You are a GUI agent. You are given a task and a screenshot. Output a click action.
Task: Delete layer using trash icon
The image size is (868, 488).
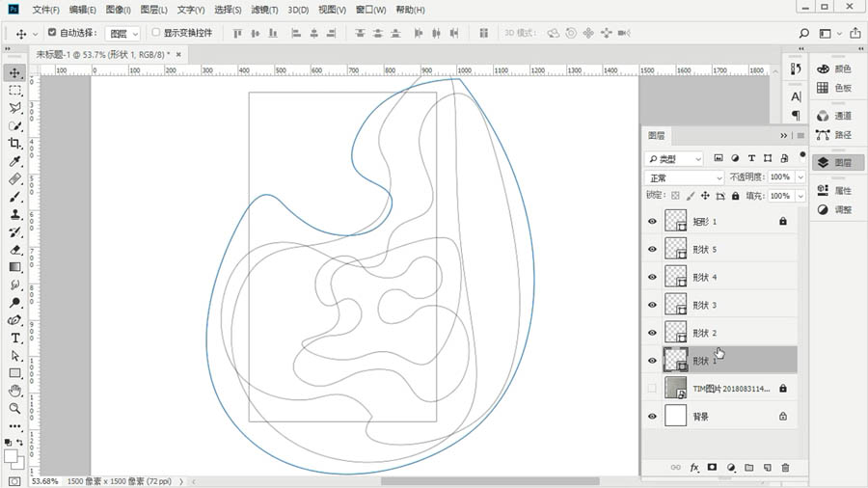point(785,468)
